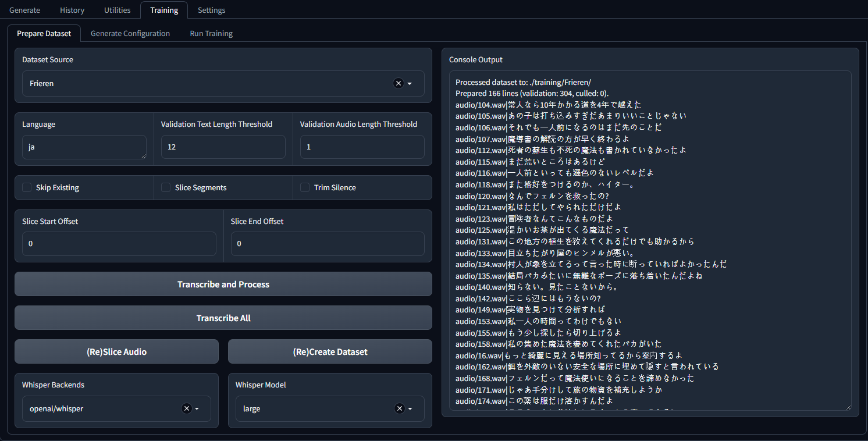Clear the Whisper Backends selection (x icon)
The image size is (868, 441).
pyautogui.click(x=187, y=408)
